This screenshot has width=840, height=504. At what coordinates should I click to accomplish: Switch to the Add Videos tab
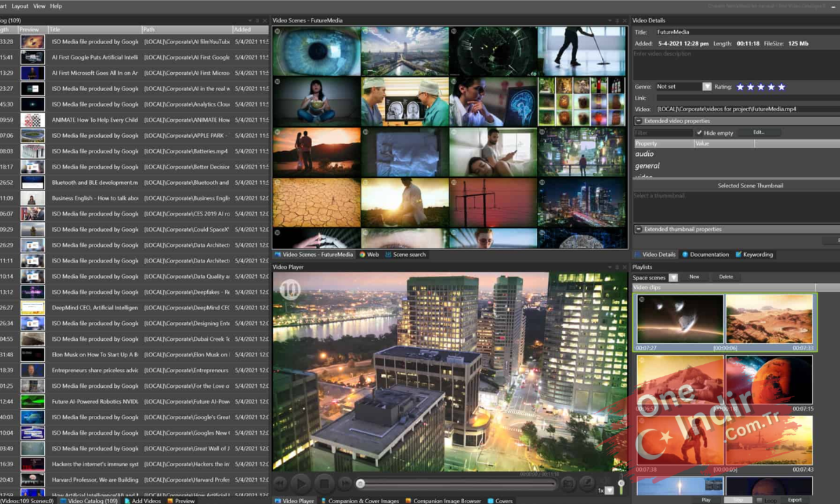pyautogui.click(x=143, y=500)
